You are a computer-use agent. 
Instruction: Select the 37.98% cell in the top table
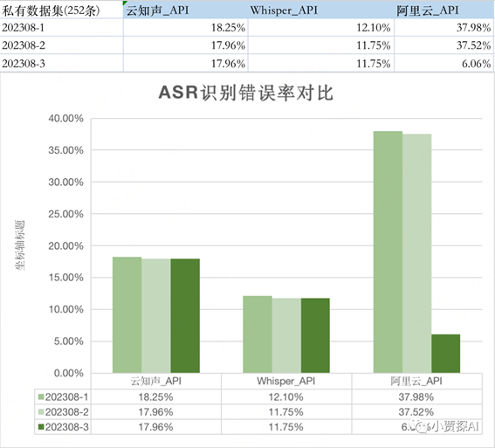(443, 27)
